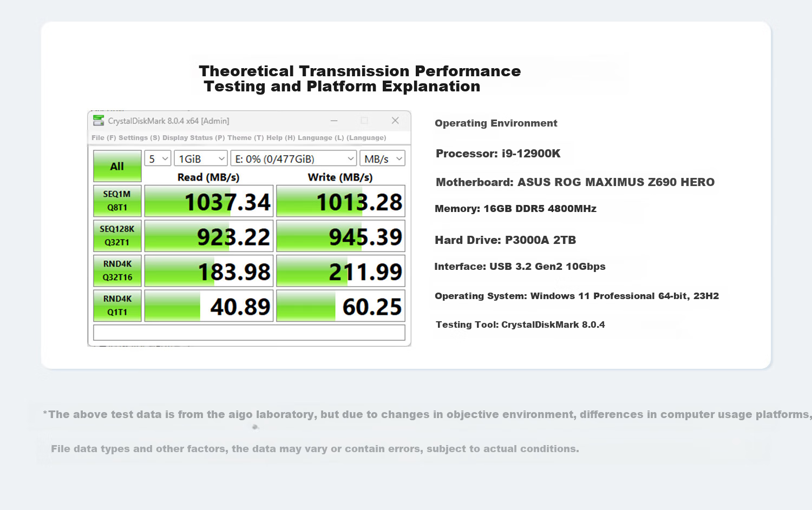This screenshot has width=812, height=510.
Task: Click the CrystalDiskMark 8.0.4 x64 [Admin] title
Action: click(x=168, y=121)
